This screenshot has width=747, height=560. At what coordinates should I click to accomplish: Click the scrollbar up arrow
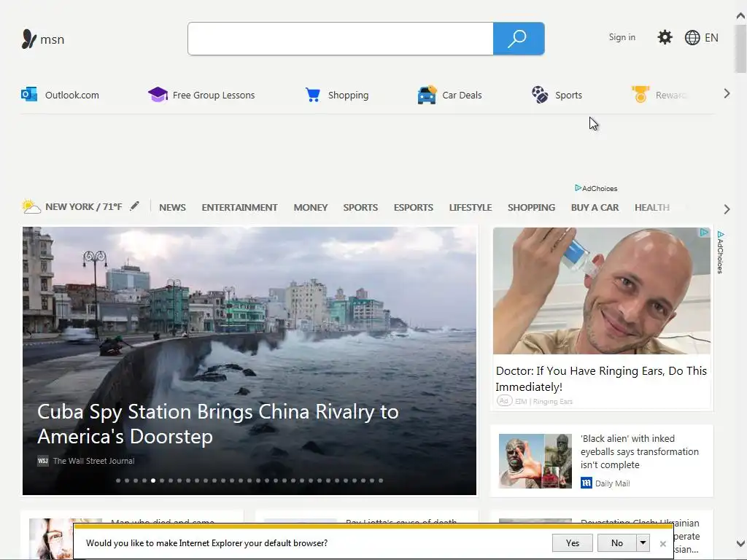point(741,16)
